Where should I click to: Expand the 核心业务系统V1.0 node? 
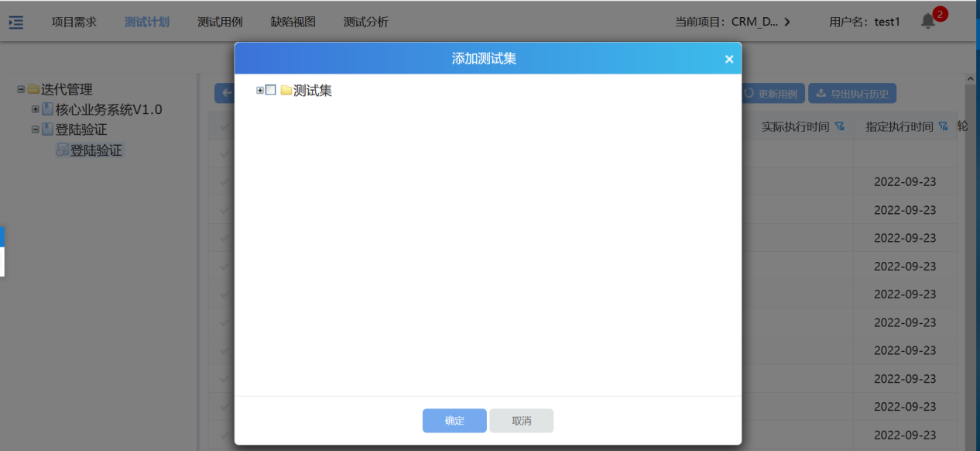(35, 109)
